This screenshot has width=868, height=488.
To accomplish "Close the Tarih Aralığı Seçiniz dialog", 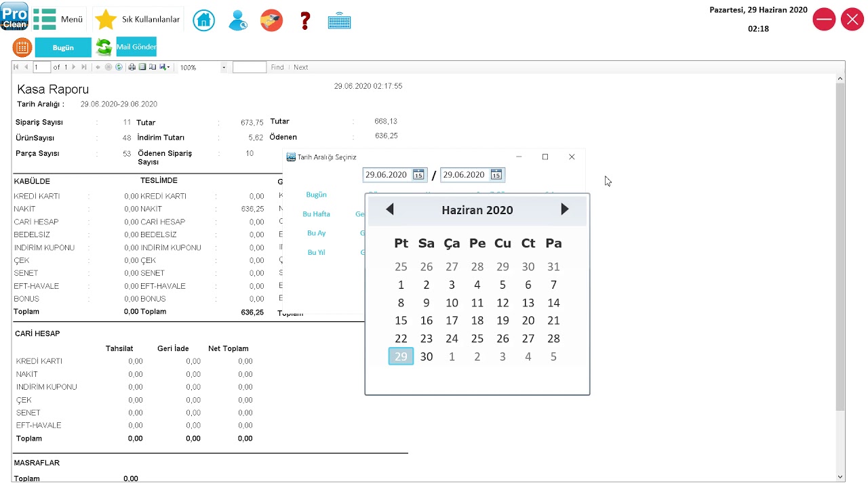I will point(572,157).
